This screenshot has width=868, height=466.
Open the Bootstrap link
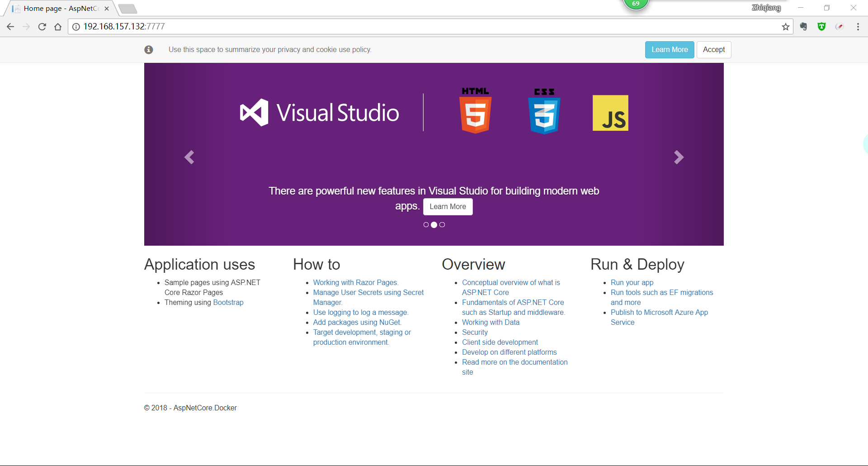228,303
